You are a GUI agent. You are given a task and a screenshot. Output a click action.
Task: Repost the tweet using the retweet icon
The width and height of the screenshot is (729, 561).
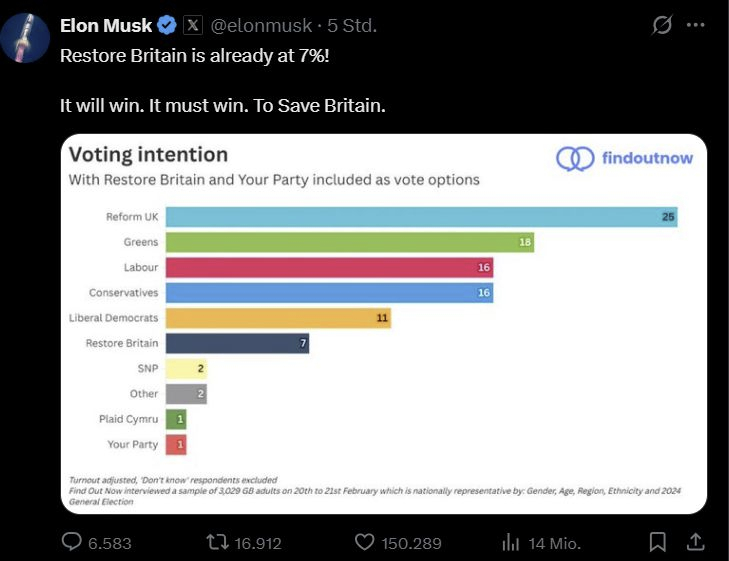pos(212,542)
